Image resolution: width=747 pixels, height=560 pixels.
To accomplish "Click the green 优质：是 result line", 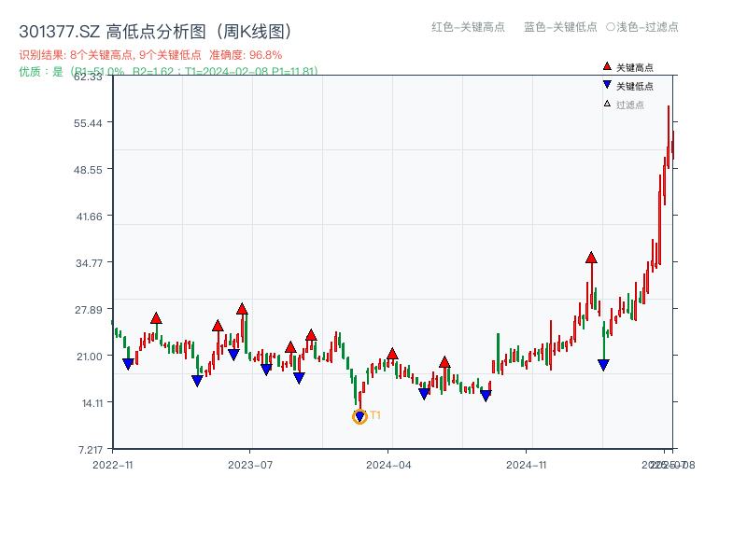I will coord(168,72).
